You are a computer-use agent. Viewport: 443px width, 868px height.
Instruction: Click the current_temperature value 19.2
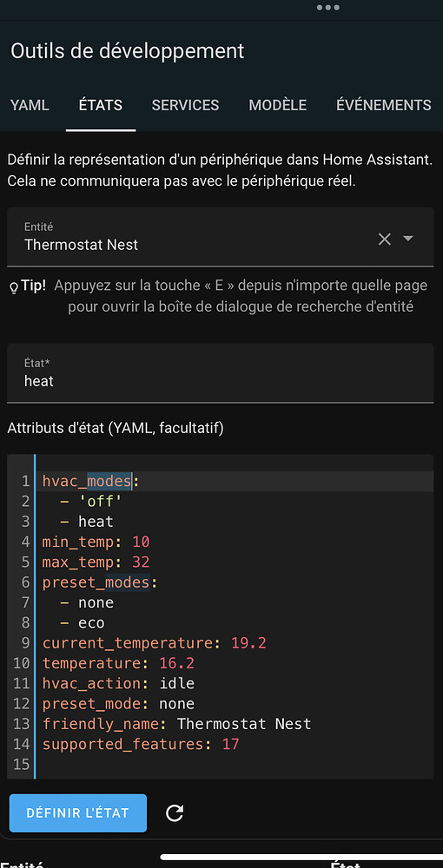pos(249,643)
